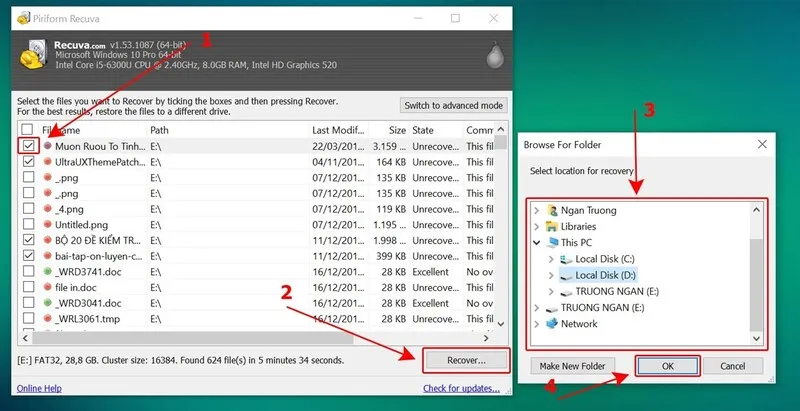Uncheck the UltraUXThemePatch file checkbox
Screen dimensions: 800x411
(28, 161)
